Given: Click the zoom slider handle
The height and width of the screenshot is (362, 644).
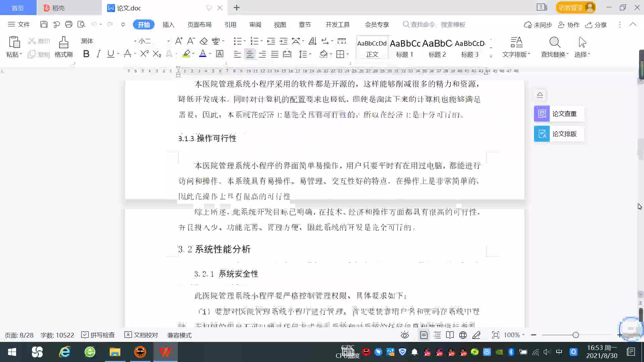Looking at the screenshot, I should click(x=576, y=335).
